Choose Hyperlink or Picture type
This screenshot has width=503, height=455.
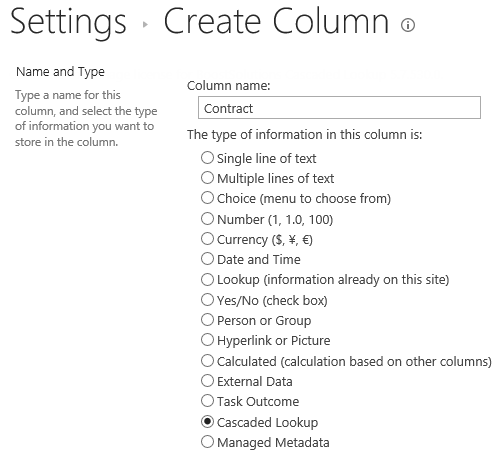click(x=207, y=340)
